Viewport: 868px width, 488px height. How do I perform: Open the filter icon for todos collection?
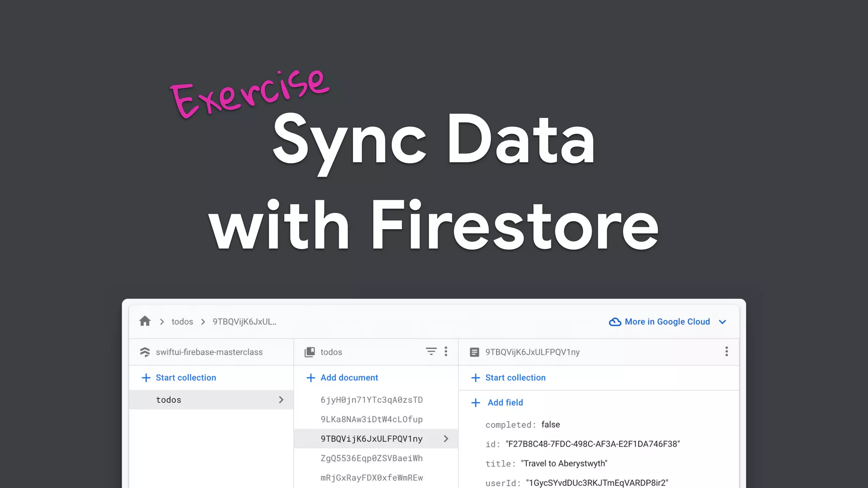[x=431, y=352]
